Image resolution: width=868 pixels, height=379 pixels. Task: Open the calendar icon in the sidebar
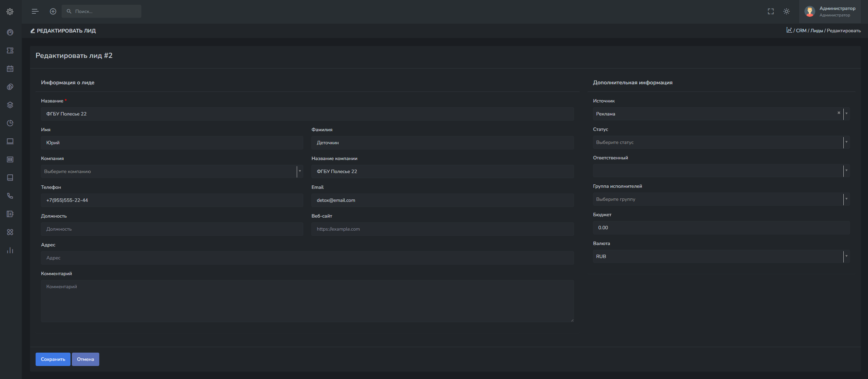pyautogui.click(x=10, y=69)
